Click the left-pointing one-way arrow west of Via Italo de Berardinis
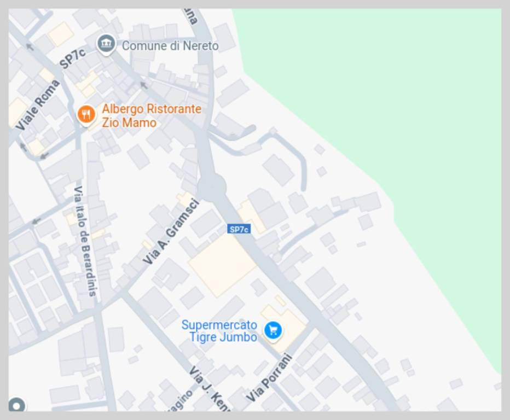This screenshot has height=420, width=510. [36, 221]
